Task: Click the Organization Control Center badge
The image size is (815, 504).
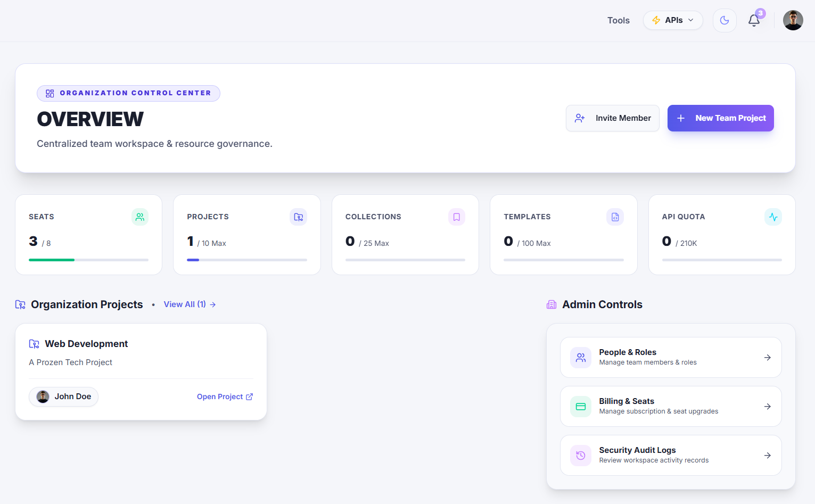Action: (128, 93)
